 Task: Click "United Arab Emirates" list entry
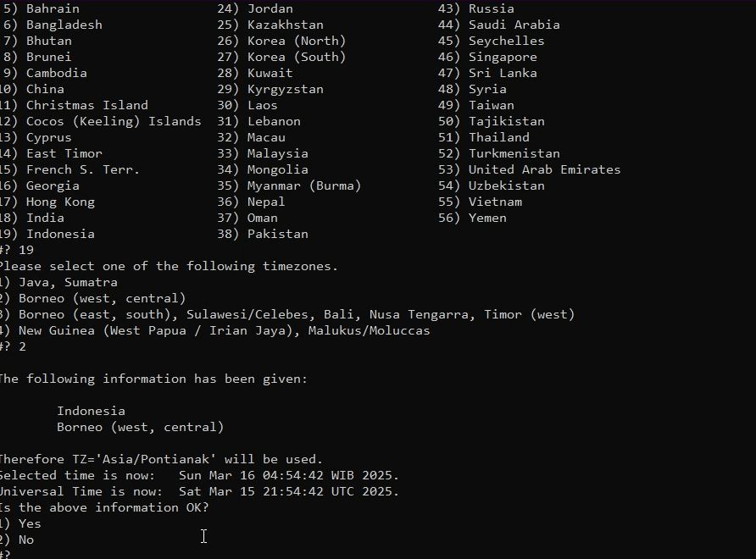click(x=544, y=169)
